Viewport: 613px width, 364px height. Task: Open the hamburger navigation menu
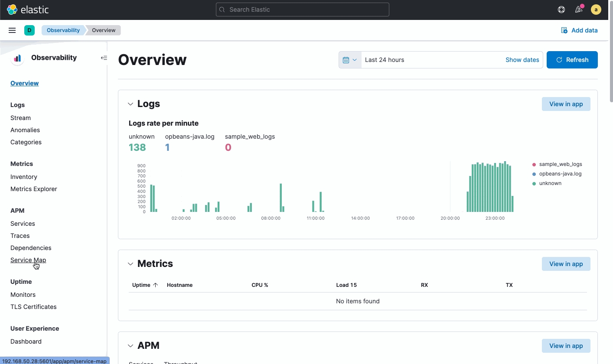[x=12, y=30]
